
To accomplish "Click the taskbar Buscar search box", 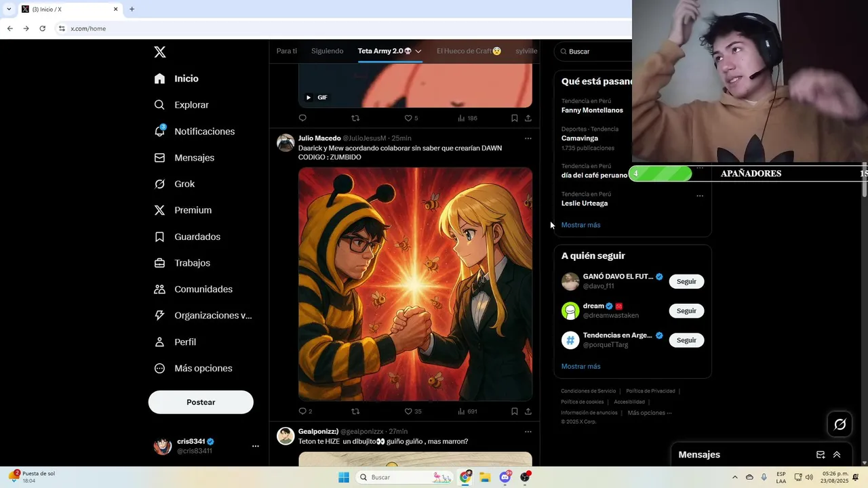I will tap(406, 477).
